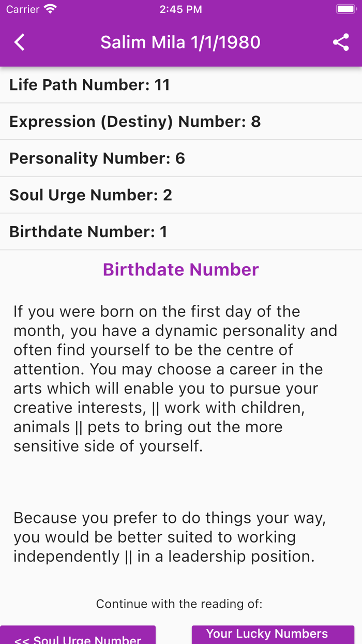Open the Birthdate Number: 1 row

181,231
